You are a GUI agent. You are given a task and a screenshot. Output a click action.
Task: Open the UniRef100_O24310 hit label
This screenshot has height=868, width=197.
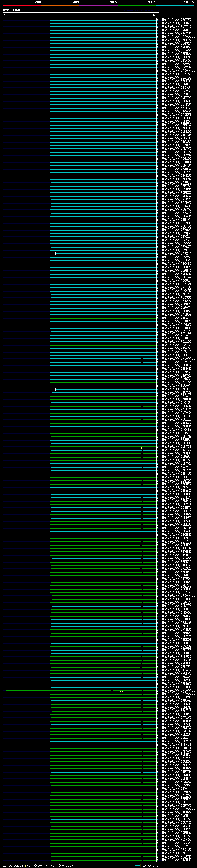177,43
